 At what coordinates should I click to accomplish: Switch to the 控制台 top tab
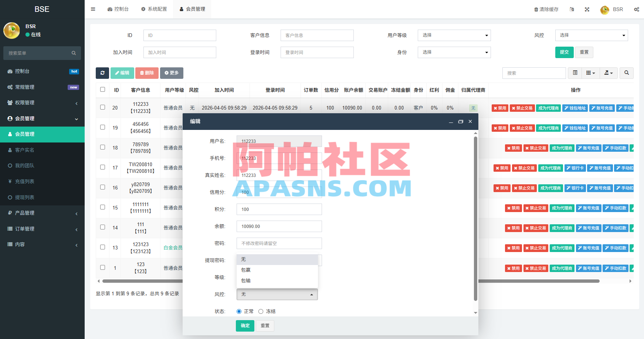tap(118, 9)
